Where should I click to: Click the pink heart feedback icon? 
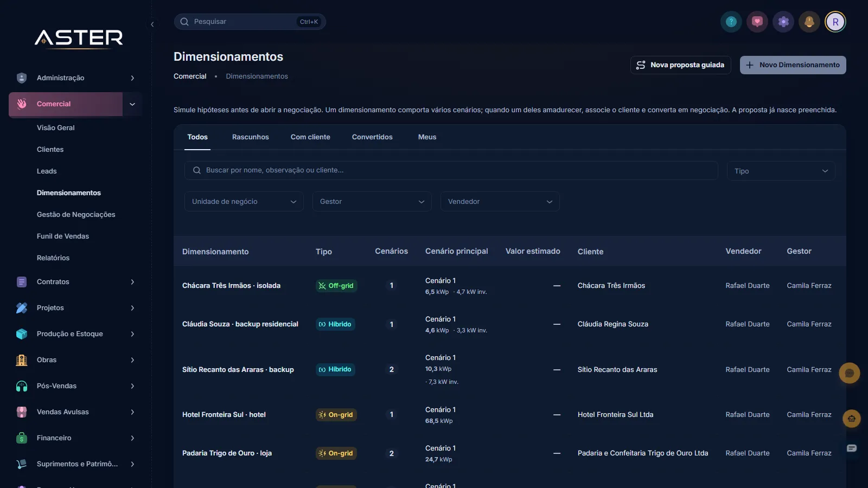(757, 22)
